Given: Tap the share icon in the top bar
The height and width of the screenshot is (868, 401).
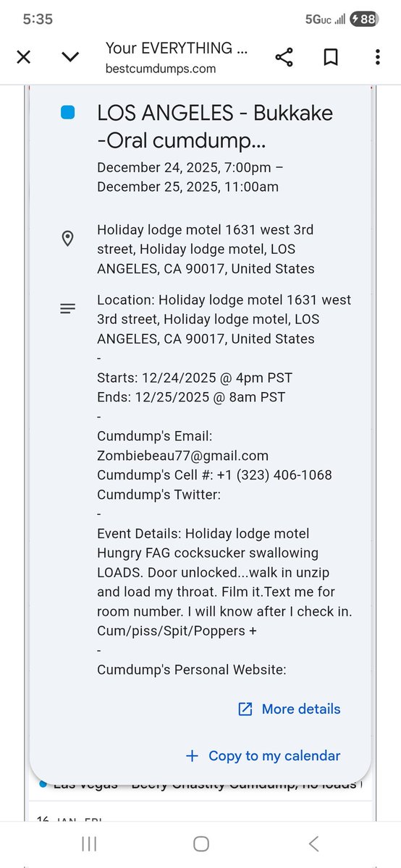Looking at the screenshot, I should tap(284, 58).
